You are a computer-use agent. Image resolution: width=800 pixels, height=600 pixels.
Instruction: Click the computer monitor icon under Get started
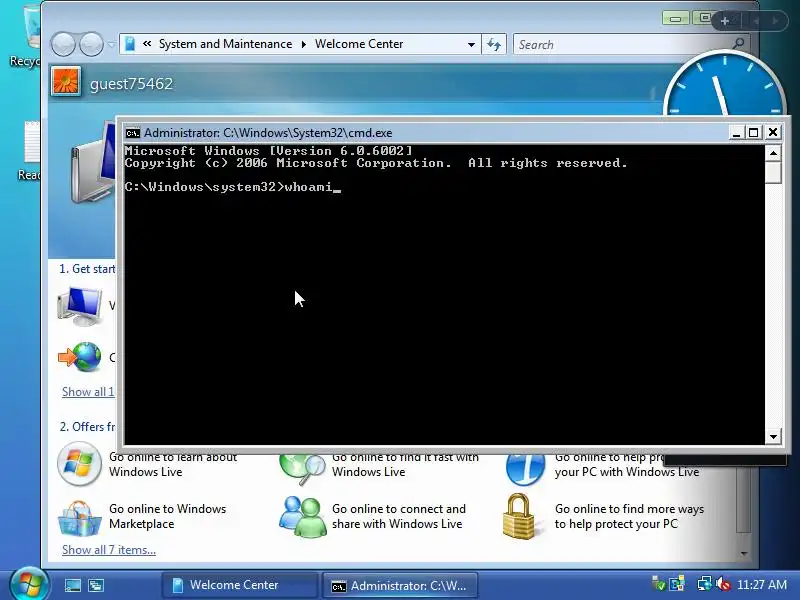coord(80,307)
